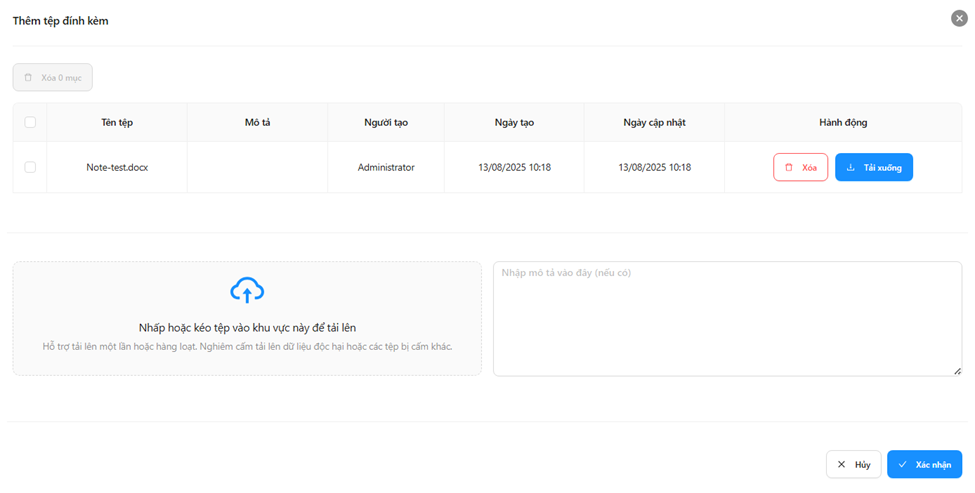Click the trash icon on the red Xóa button
Image resolution: width=975 pixels, height=493 pixels.
pos(789,168)
